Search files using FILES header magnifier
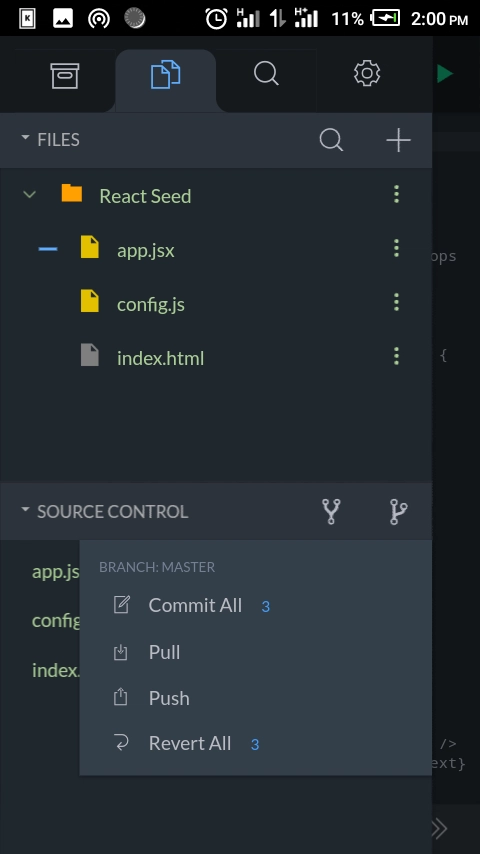The image size is (480, 854). point(331,141)
